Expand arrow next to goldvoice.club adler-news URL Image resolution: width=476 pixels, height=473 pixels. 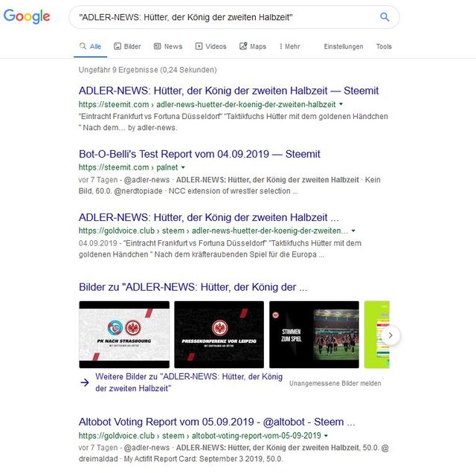point(353,231)
